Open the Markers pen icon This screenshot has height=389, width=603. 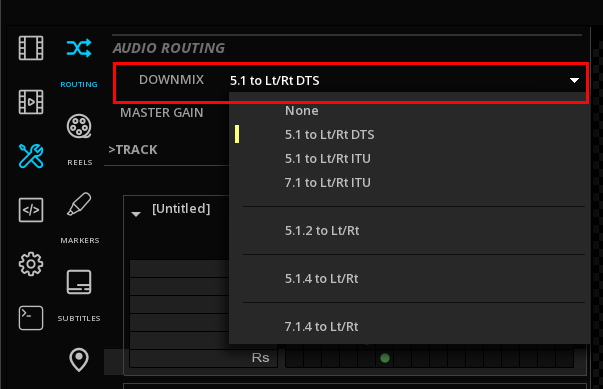79,204
